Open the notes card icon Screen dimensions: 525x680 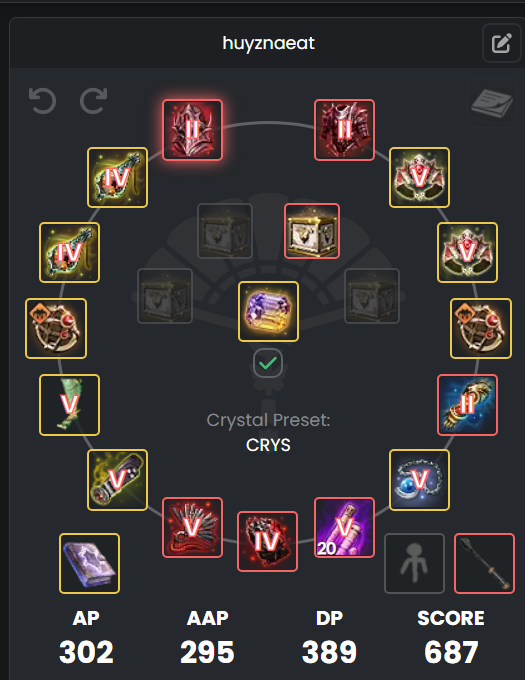pos(492,103)
